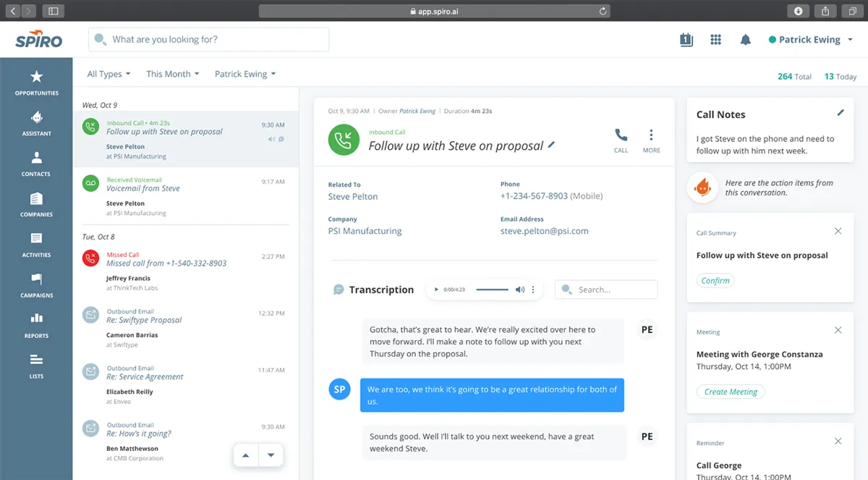Open the Steve Pelton related contact link

[353, 196]
